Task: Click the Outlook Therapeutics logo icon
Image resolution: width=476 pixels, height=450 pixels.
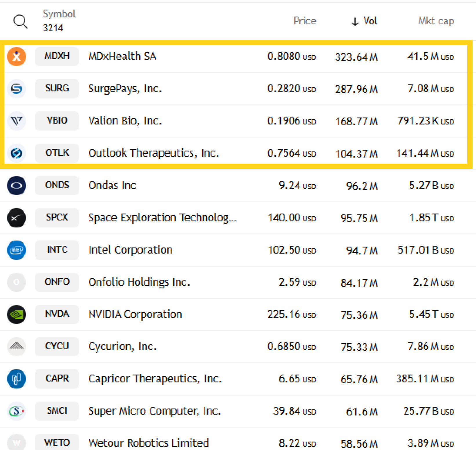Action: (17, 153)
